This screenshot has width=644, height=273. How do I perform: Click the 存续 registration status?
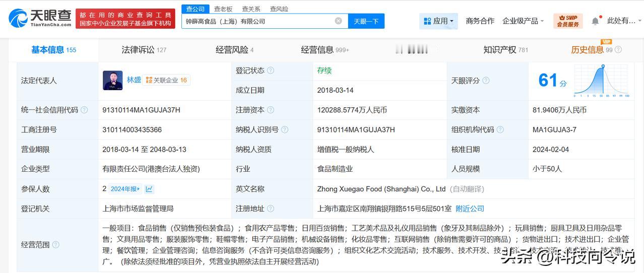coord(325,71)
